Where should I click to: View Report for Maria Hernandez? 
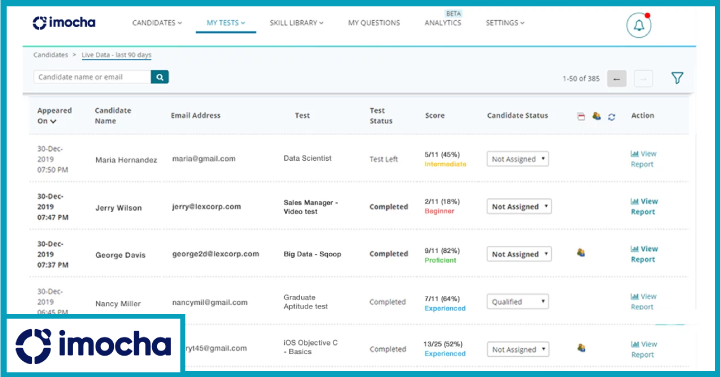click(x=643, y=159)
